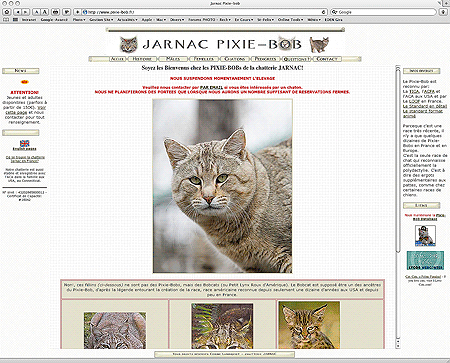Click the left bobcat thumbnail

(115, 330)
